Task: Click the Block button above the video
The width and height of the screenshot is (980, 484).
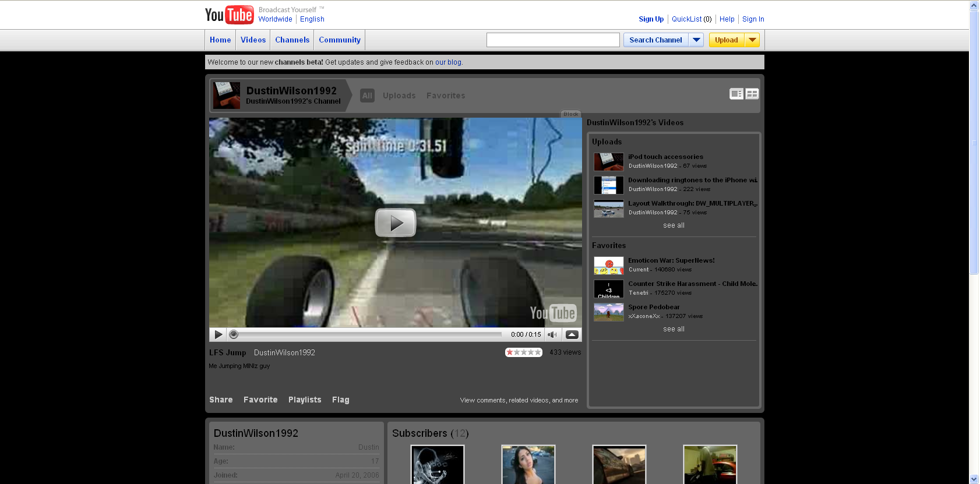Action: [571, 114]
